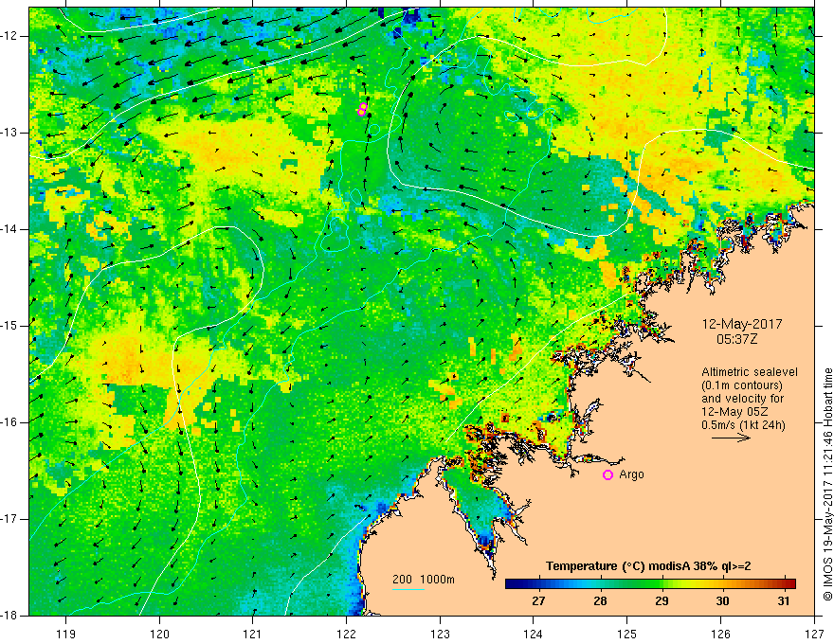Click the '200 1000m' depth label

(x=424, y=580)
